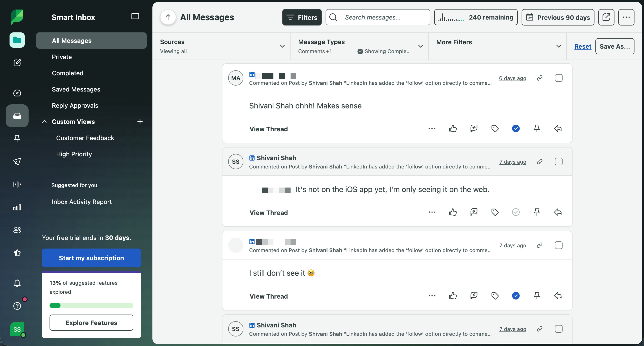Open the reviews star icon

pos(17,253)
